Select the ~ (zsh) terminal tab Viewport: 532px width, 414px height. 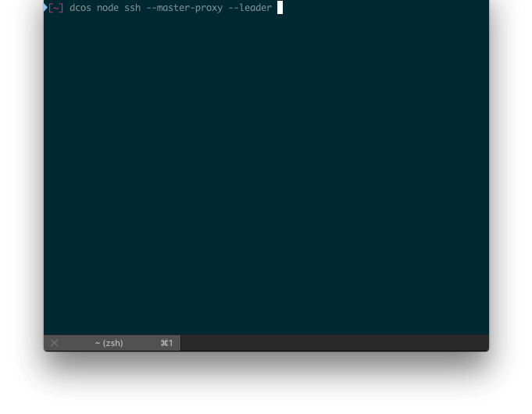[x=112, y=343]
